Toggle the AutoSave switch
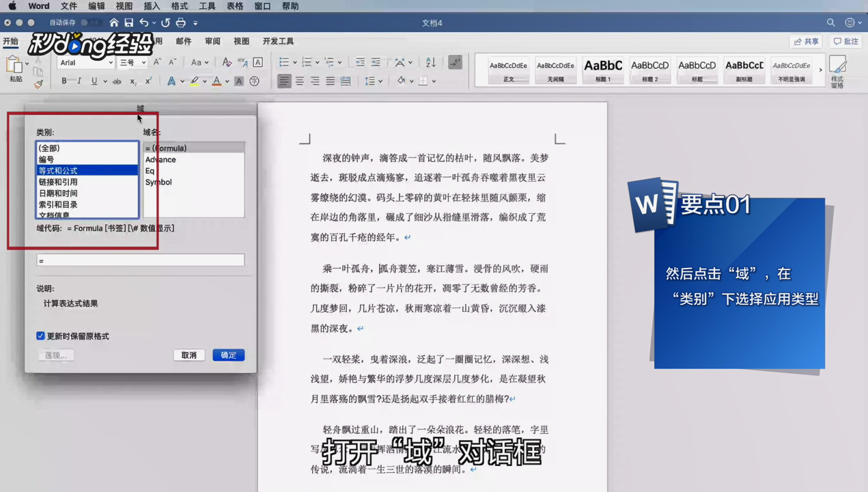Image resolution: width=868 pixels, height=492 pixels. click(x=90, y=23)
